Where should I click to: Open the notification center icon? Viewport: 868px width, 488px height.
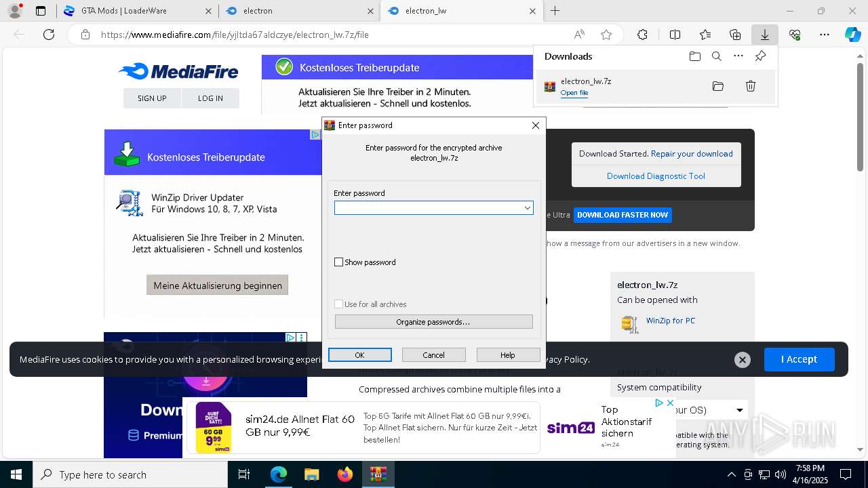click(846, 474)
